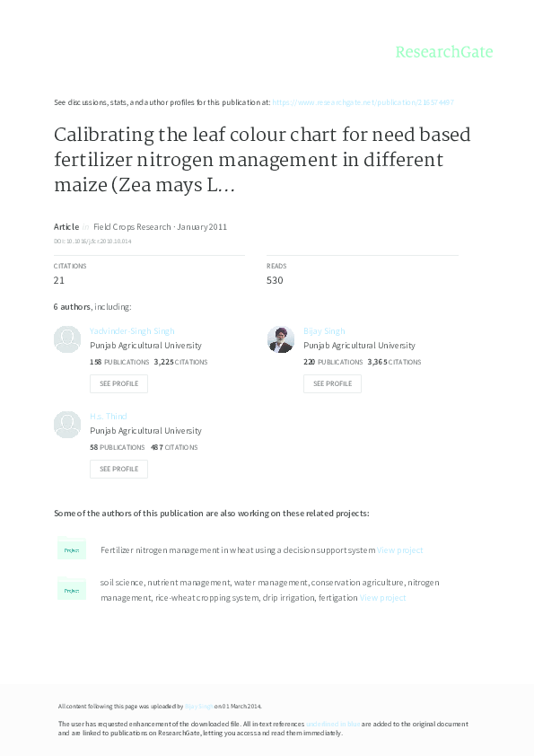Select the Article label at the top

tap(66, 226)
